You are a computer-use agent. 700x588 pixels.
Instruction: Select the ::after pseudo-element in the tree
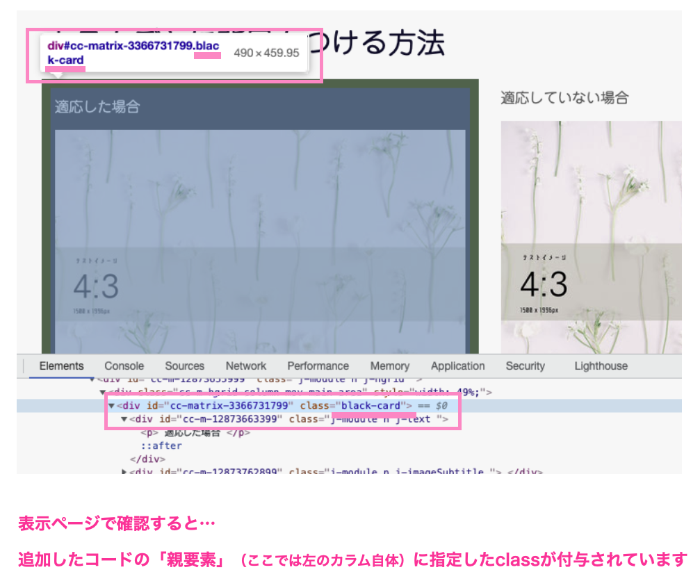pos(161,446)
